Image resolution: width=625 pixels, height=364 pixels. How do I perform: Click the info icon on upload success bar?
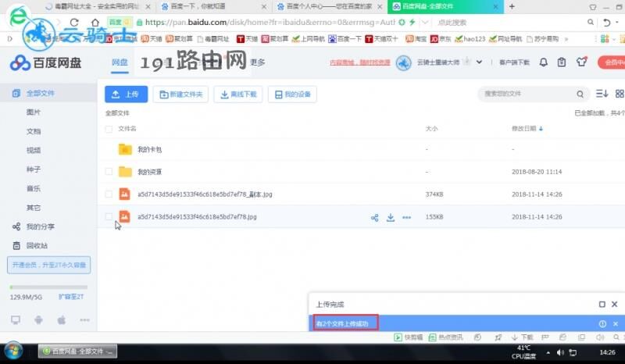click(x=602, y=323)
